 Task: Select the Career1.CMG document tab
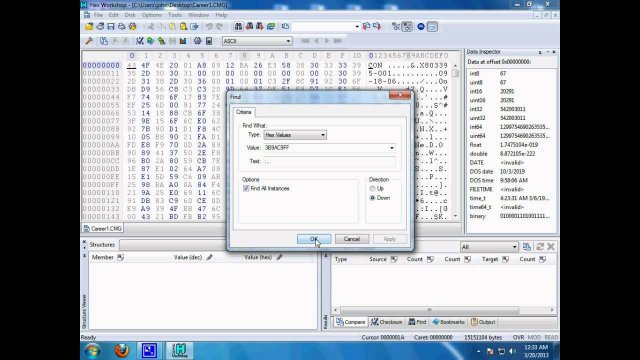pyautogui.click(x=102, y=229)
